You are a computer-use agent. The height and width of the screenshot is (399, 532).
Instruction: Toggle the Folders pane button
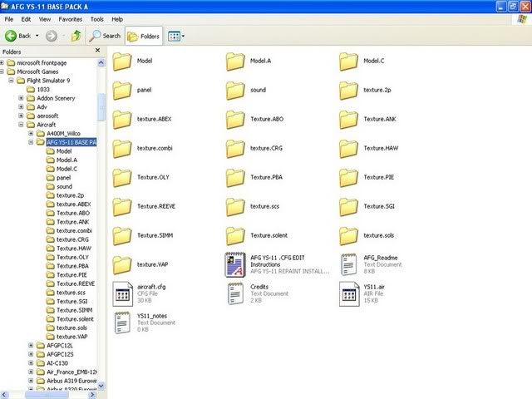[x=144, y=36]
